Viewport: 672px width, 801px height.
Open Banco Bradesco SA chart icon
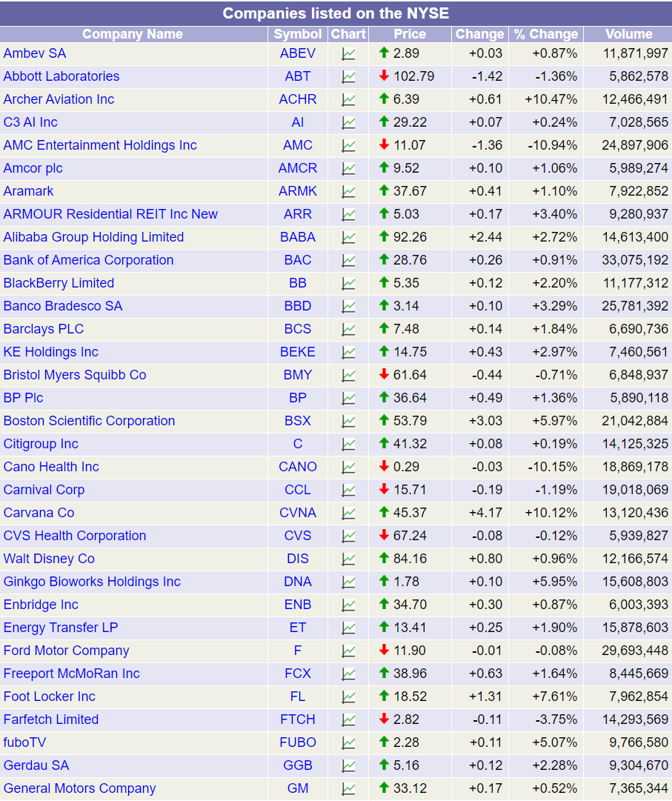point(348,307)
